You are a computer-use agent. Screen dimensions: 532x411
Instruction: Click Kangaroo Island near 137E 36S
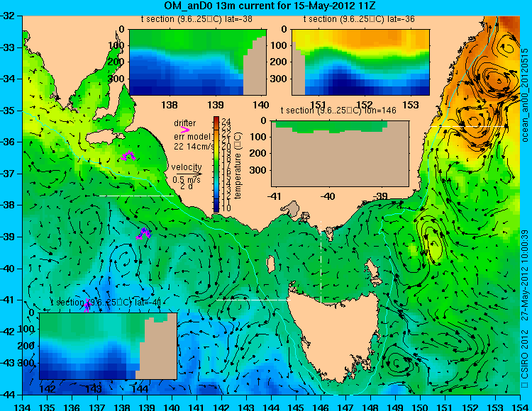tap(104, 137)
